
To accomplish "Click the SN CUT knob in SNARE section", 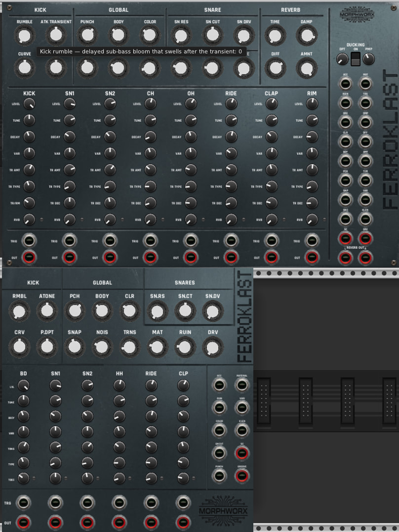I will click(x=212, y=35).
